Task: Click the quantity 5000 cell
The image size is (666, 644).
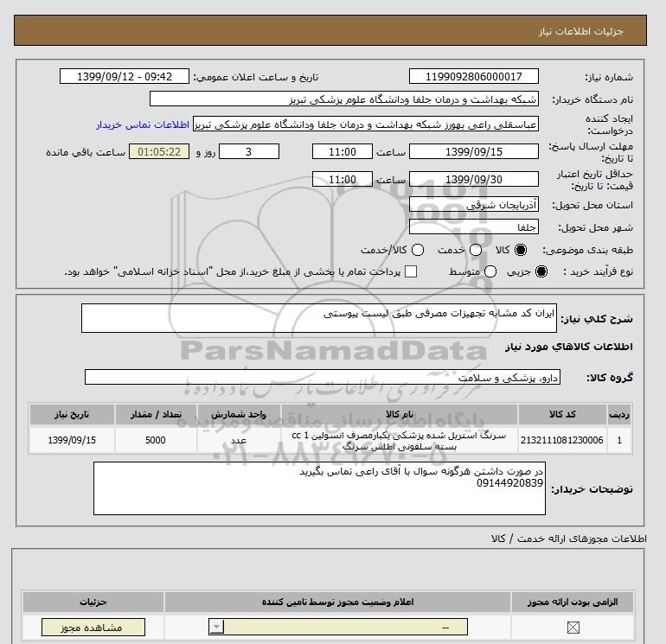Action: [x=156, y=440]
